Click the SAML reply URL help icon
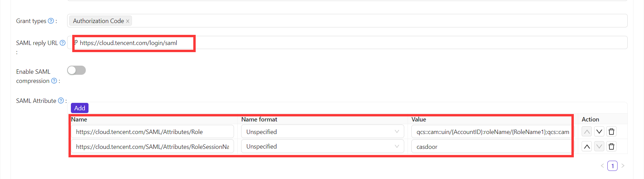This screenshot has height=179, width=644. [62, 43]
